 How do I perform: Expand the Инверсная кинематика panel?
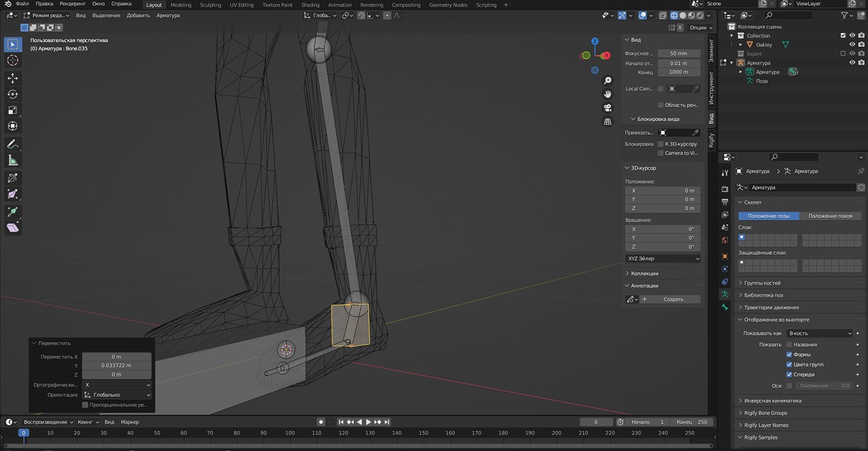772,401
